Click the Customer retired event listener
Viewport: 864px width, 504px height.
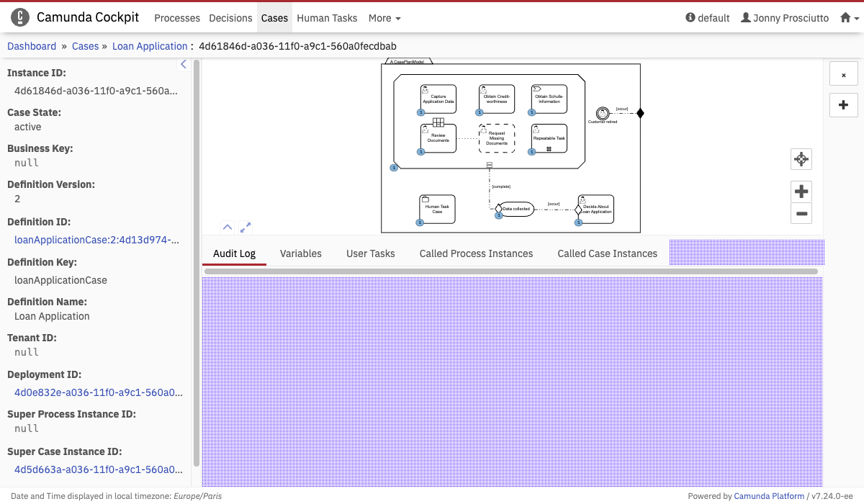click(603, 113)
